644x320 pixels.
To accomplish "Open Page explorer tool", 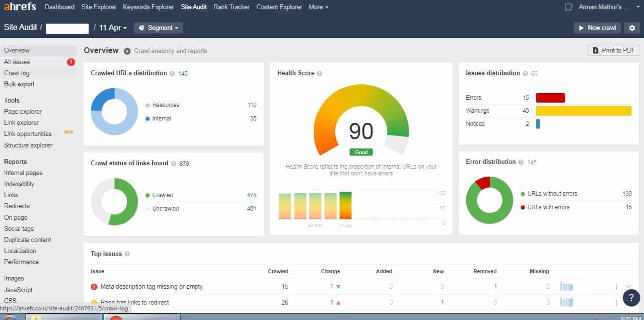I will pos(23,111).
